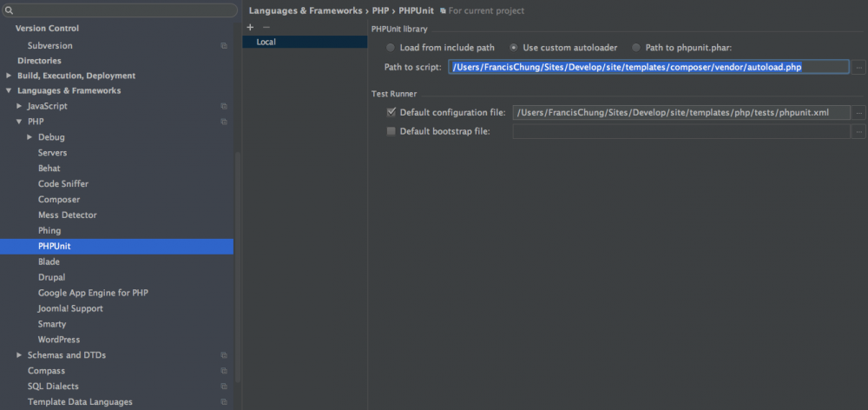The image size is (868, 410).
Task: Add a new PHPUnit configuration with plus
Action: 250,27
